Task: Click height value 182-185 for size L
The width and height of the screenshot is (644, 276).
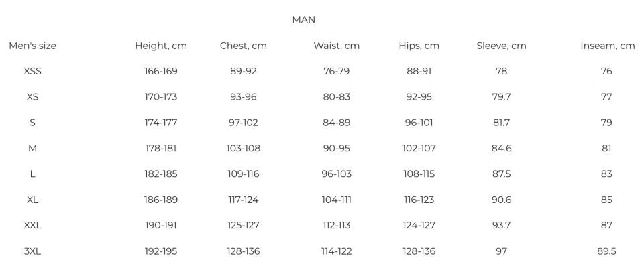Action: [x=161, y=174]
